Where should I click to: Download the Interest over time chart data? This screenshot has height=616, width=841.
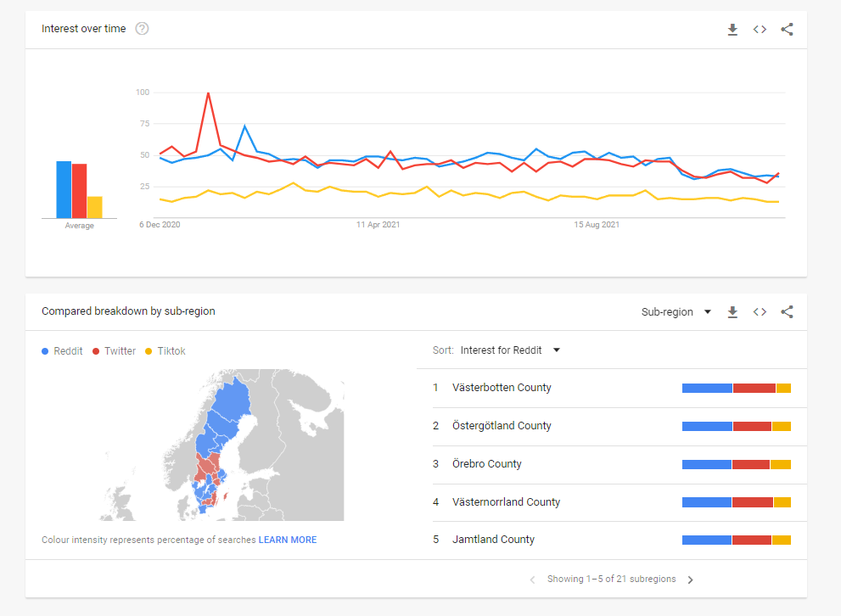click(732, 30)
